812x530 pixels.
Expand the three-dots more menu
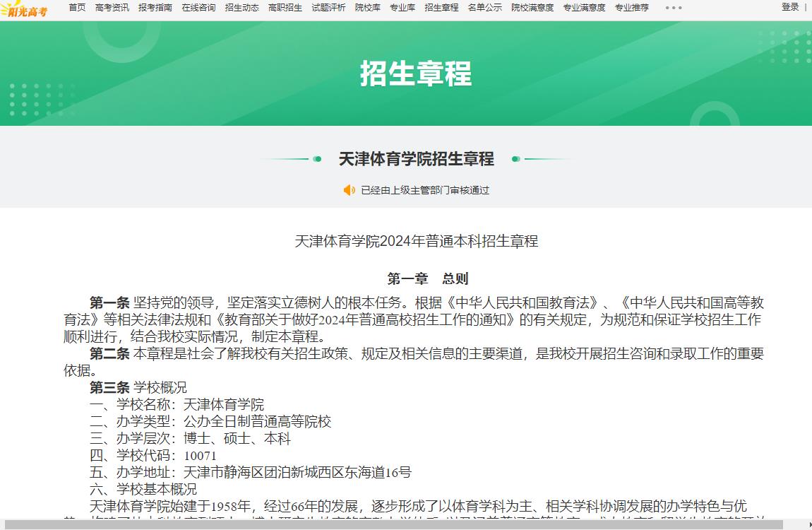[x=673, y=8]
